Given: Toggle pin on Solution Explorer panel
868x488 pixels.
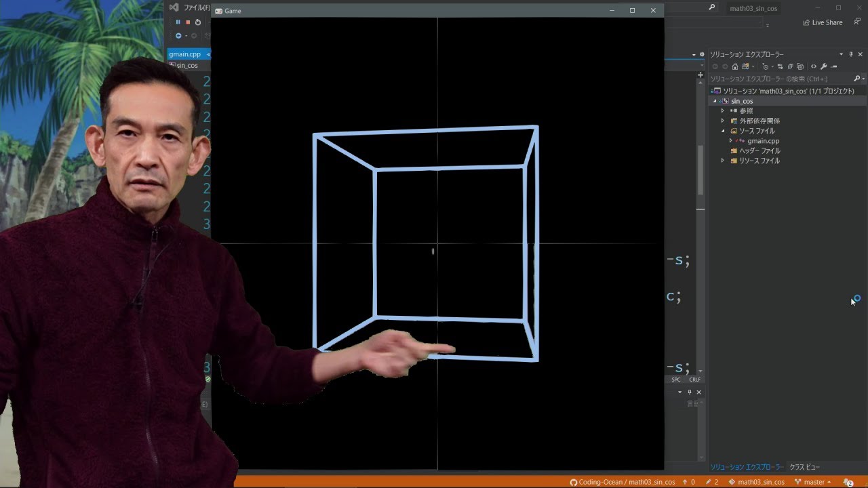Looking at the screenshot, I should [851, 54].
